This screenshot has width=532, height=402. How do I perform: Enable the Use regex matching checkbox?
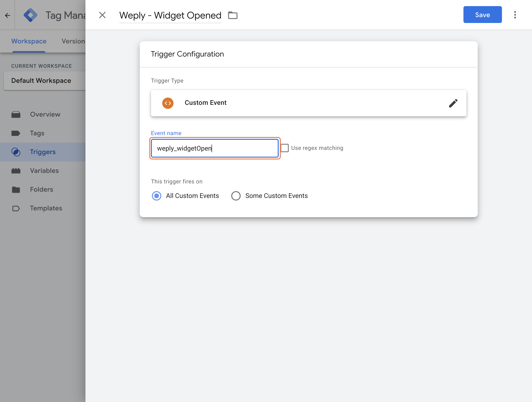tap(285, 148)
